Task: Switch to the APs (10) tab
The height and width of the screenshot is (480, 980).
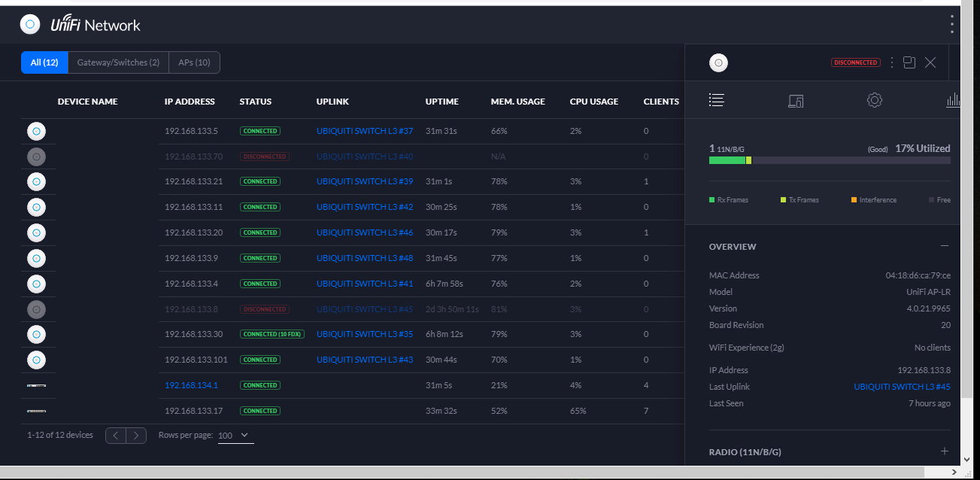Action: pos(194,62)
